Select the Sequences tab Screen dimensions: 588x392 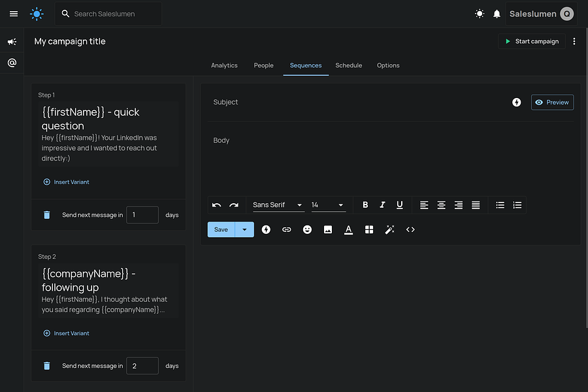pos(306,65)
